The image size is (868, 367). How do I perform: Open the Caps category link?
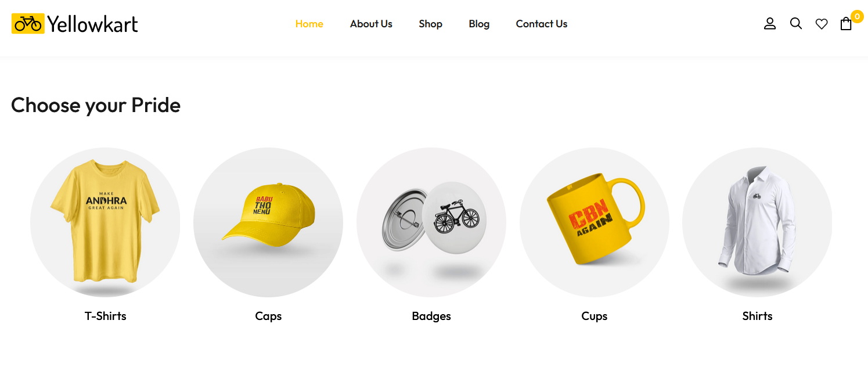pos(268,316)
